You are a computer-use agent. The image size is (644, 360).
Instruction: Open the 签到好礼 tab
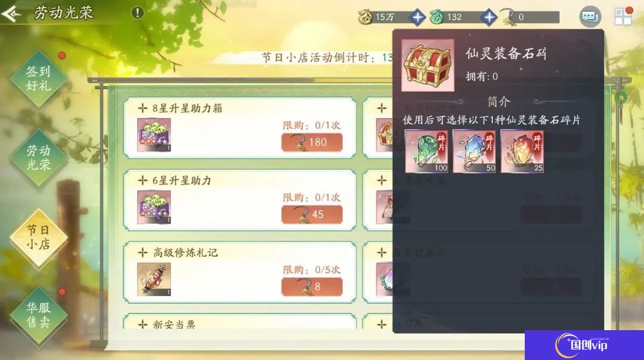[39, 79]
